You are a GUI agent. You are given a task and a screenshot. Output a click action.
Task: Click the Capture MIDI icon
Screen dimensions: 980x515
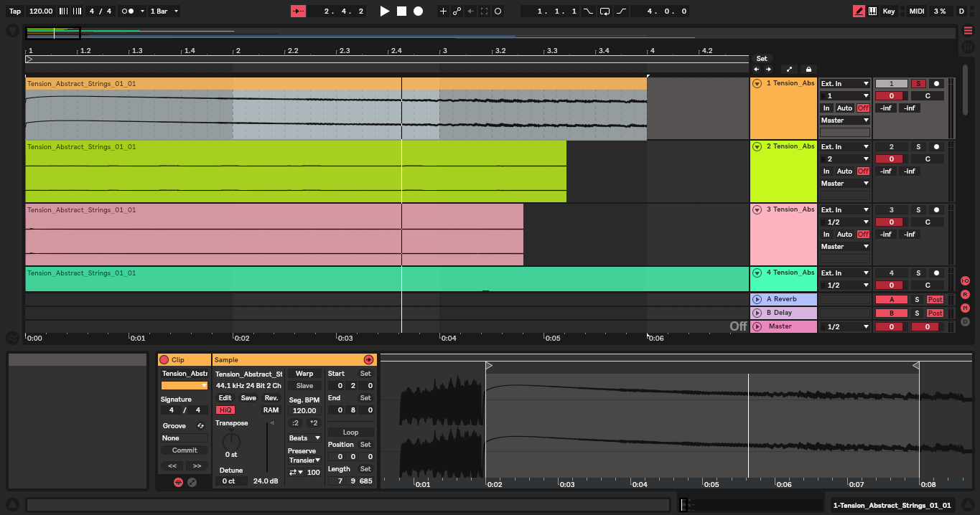tap(484, 11)
